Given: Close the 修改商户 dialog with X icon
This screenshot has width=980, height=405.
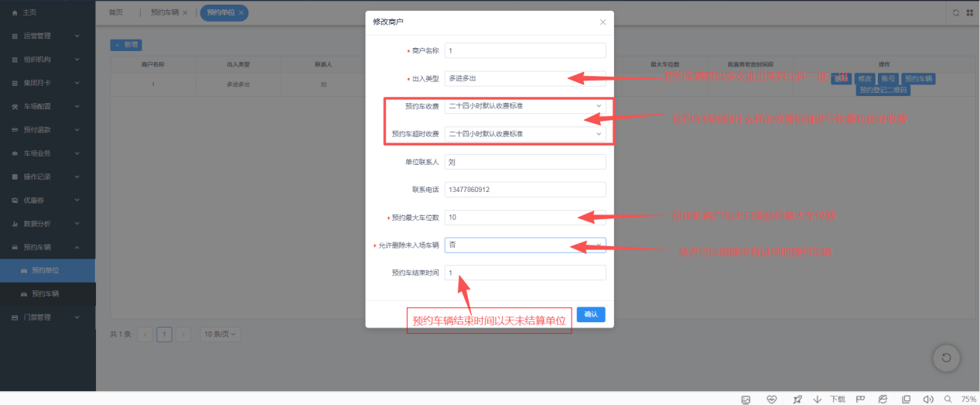Looking at the screenshot, I should click(x=603, y=22).
